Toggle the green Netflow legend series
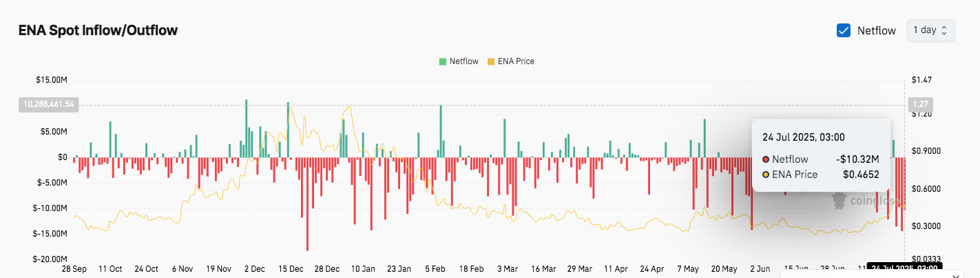Screen dimensions: 980x278 click(459, 61)
